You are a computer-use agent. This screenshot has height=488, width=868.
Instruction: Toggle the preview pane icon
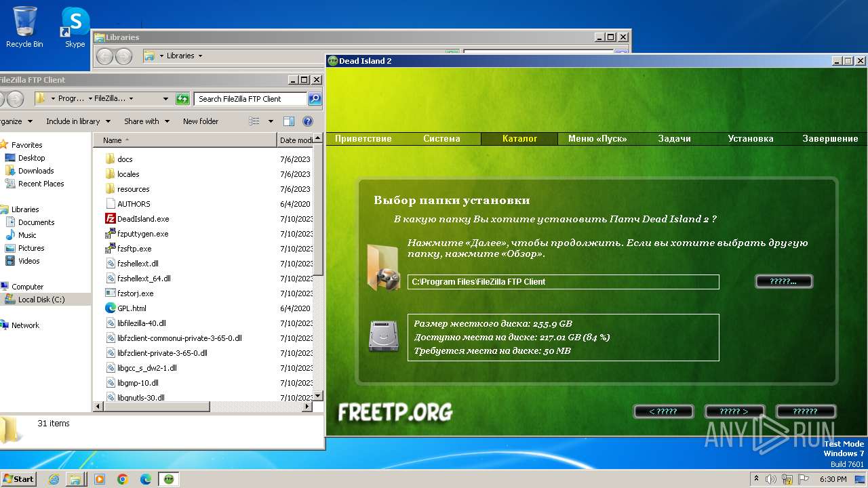click(x=288, y=121)
